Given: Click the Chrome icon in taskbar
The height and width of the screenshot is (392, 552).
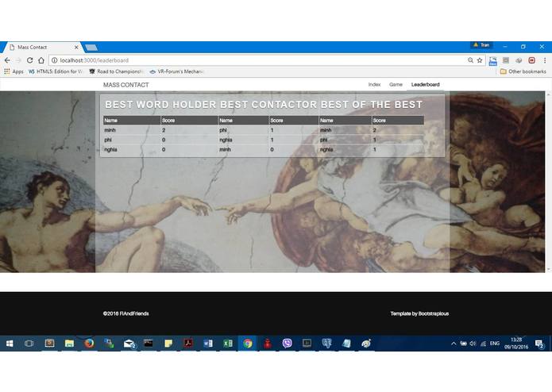Looking at the screenshot, I should (248, 343).
